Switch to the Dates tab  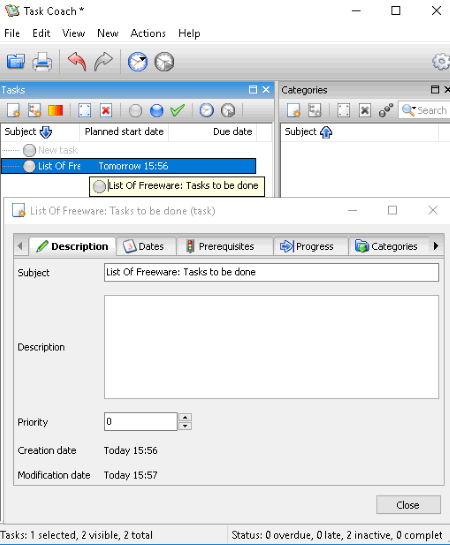[146, 246]
